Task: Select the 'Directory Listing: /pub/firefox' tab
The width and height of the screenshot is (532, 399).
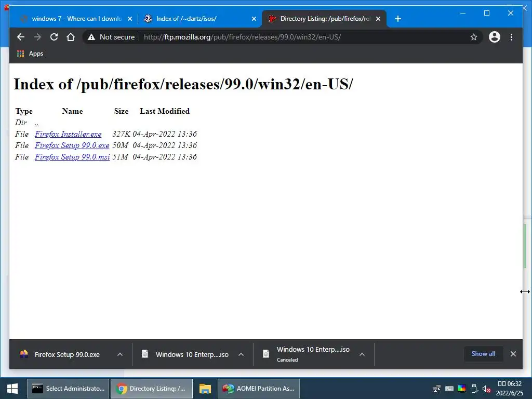Action: [x=324, y=19]
